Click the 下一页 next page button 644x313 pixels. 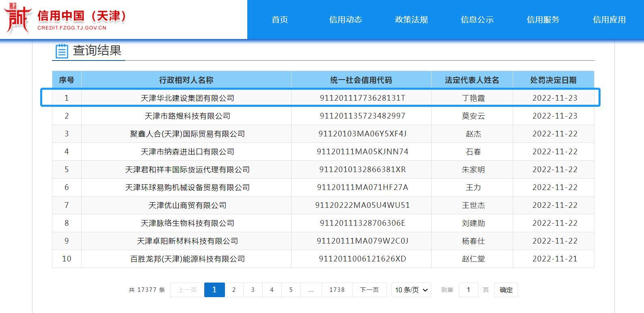[370, 290]
